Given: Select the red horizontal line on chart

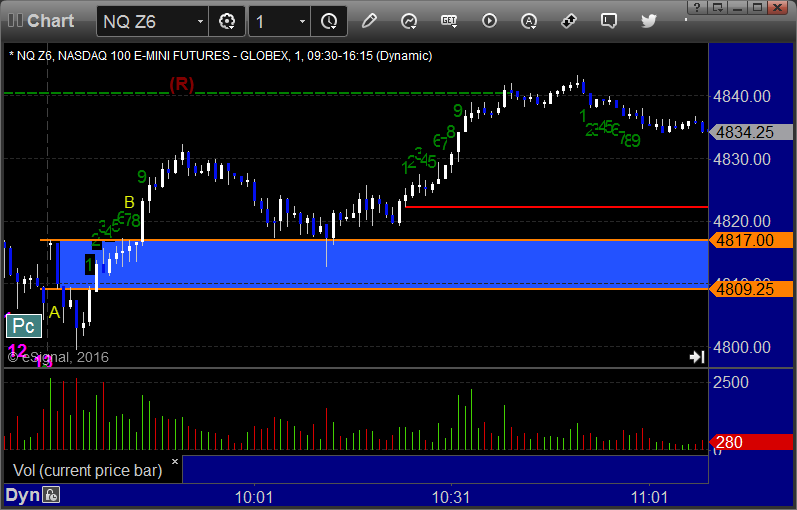Looking at the screenshot, I should 556,207.
